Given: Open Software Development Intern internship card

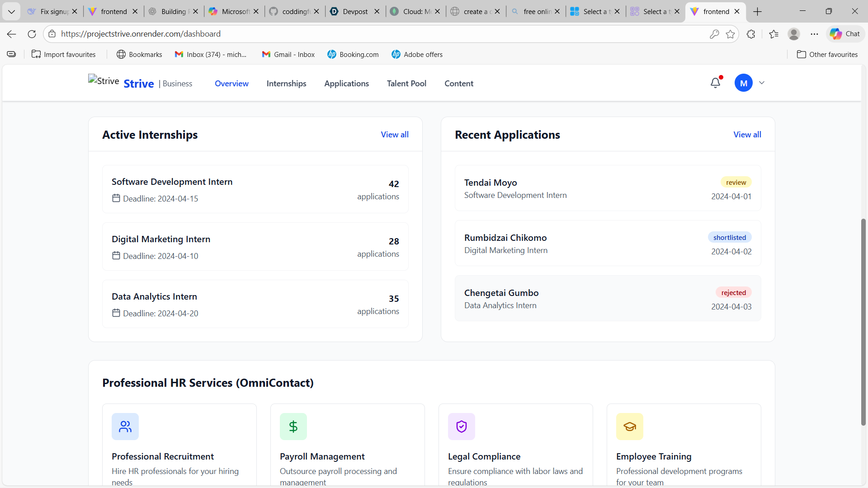Looking at the screenshot, I should pyautogui.click(x=255, y=189).
